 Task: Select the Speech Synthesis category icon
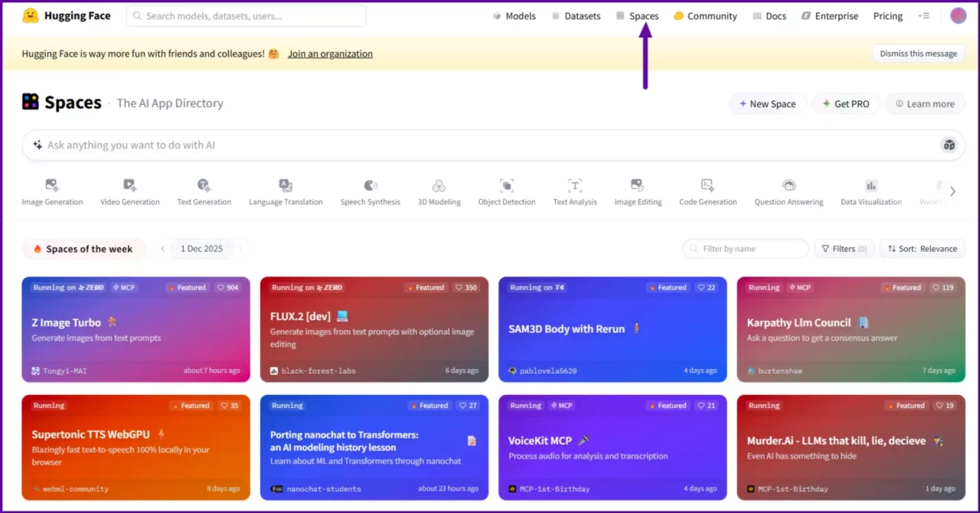pyautogui.click(x=370, y=185)
